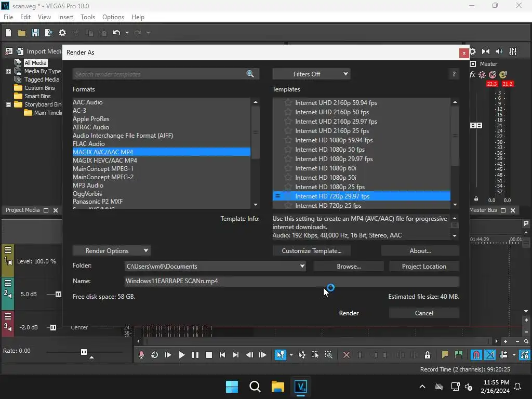Select the Selection Edit tool
The width and height of the screenshot is (532, 399).
pyautogui.click(x=315, y=355)
